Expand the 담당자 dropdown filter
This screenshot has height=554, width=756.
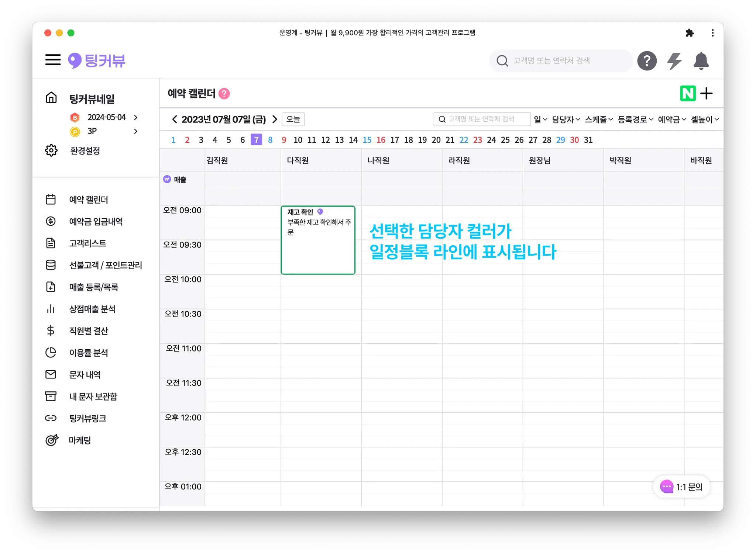click(x=566, y=120)
